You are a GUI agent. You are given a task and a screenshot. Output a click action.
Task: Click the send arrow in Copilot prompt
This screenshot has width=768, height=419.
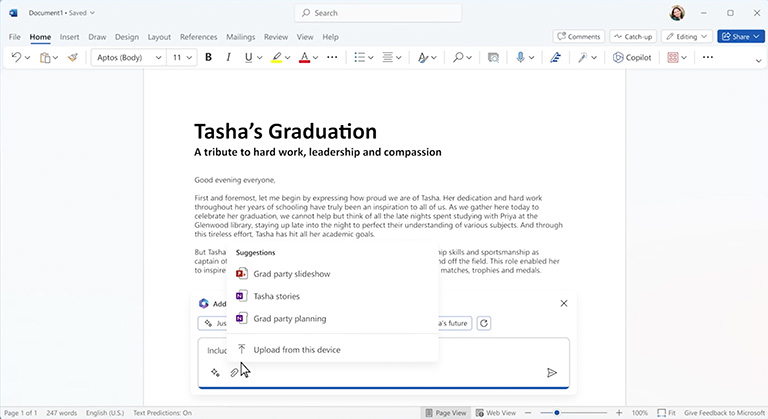click(x=551, y=373)
